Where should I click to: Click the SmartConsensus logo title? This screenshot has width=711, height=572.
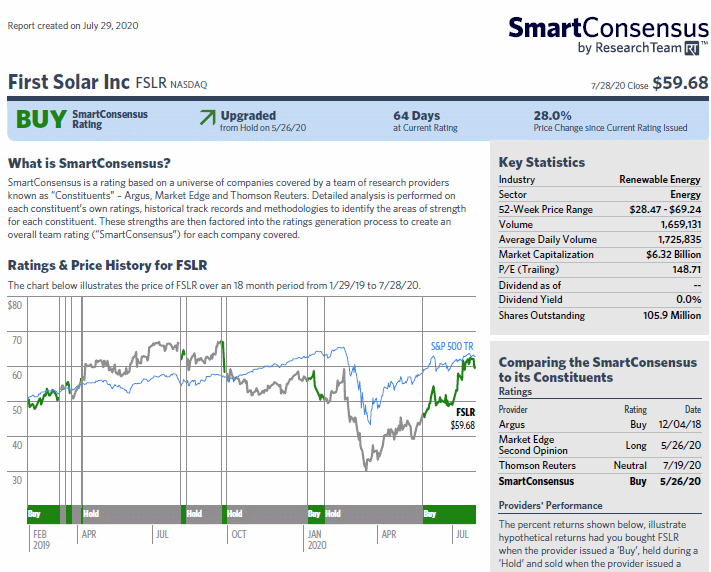coord(608,28)
